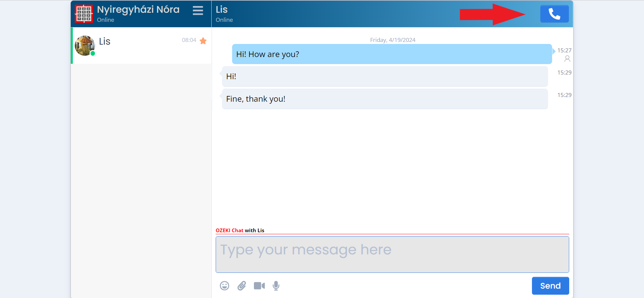Viewport: 644px width, 298px height.
Task: Open the OZEKI Chat link
Action: 229,230
